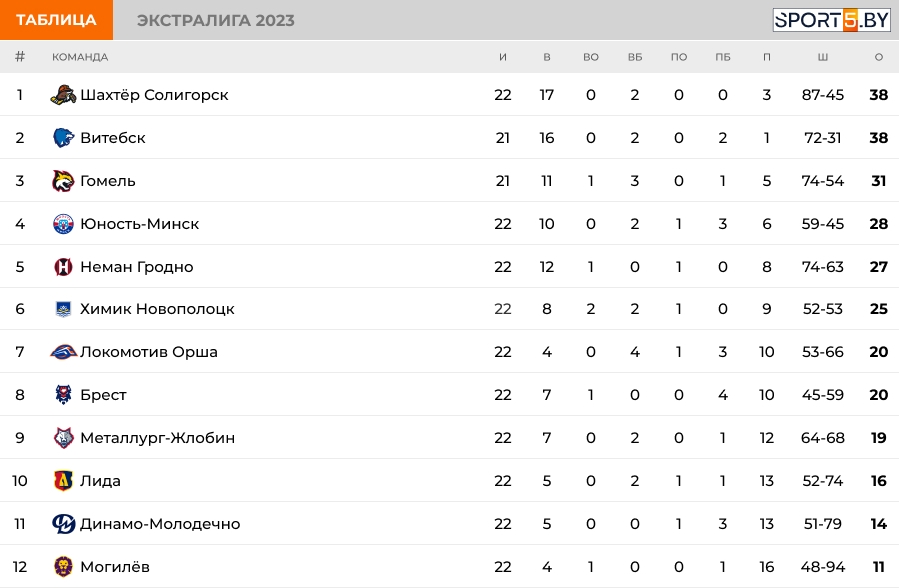Click the Витебск team logo icon
This screenshot has height=588, width=899.
pyautogui.click(x=63, y=138)
